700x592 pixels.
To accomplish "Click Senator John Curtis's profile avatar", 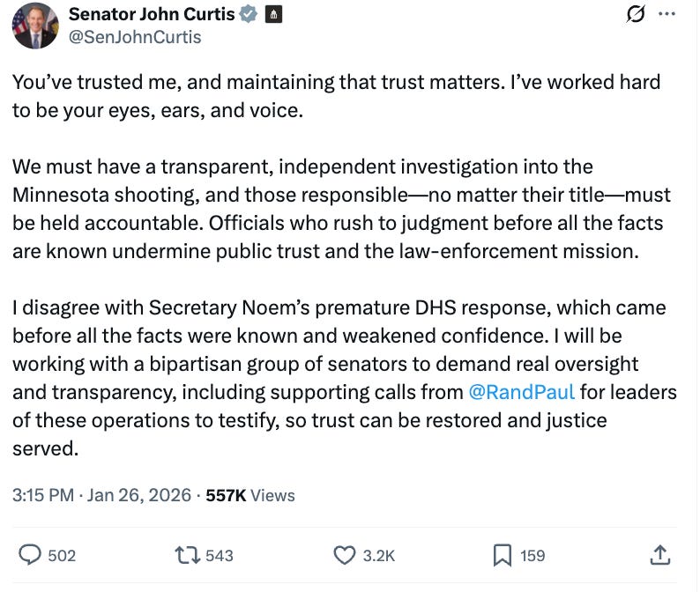I will pyautogui.click(x=34, y=26).
